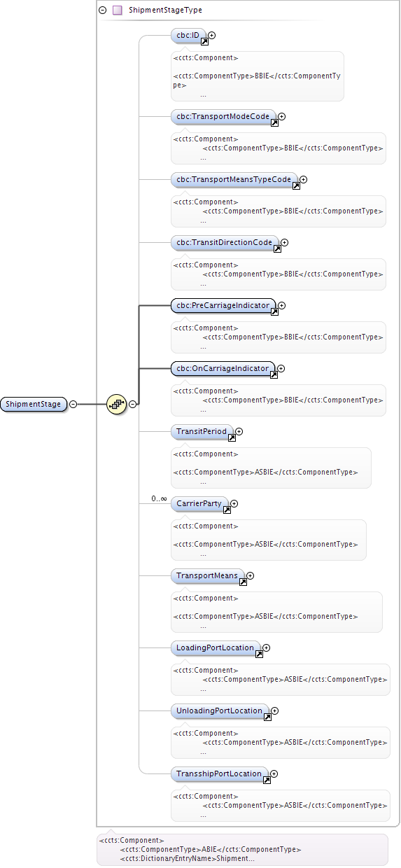Open the cbc:ID annotation box

click(257, 76)
